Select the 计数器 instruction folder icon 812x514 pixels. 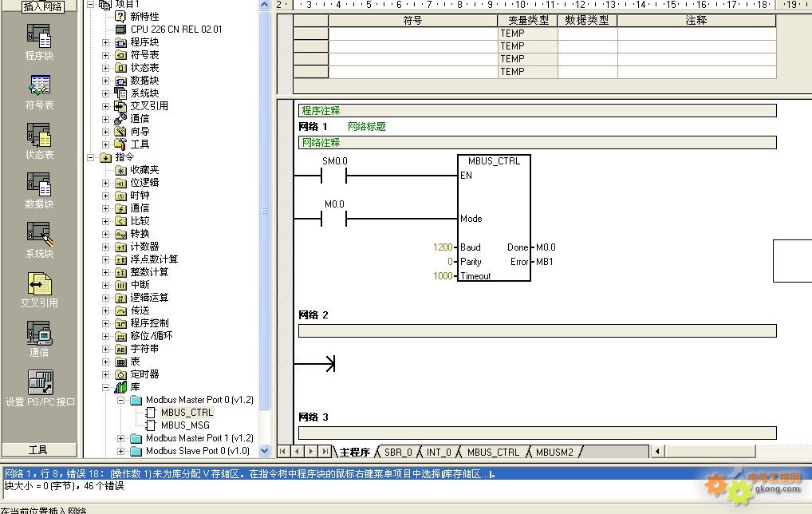coord(120,247)
